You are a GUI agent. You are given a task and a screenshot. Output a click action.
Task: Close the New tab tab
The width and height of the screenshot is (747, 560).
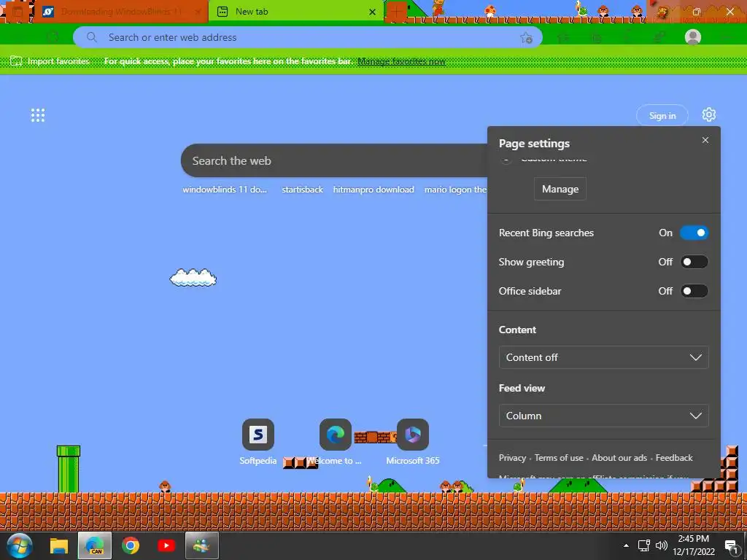pos(373,12)
